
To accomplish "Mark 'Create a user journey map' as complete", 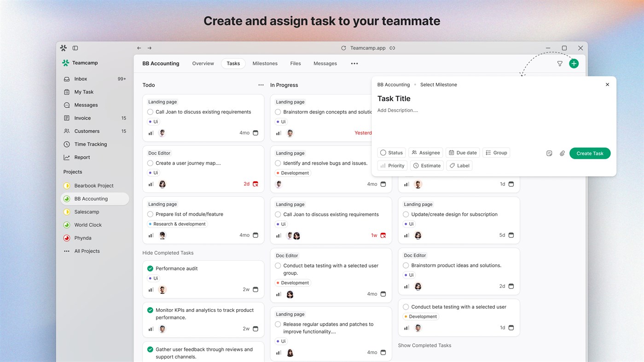I will click(150, 162).
